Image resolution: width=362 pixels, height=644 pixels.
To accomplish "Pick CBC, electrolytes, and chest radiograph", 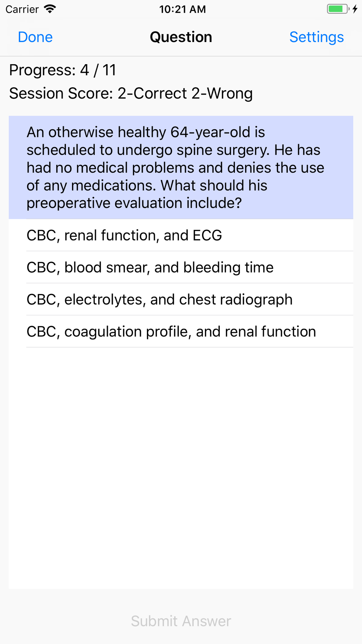I will (x=159, y=300).
